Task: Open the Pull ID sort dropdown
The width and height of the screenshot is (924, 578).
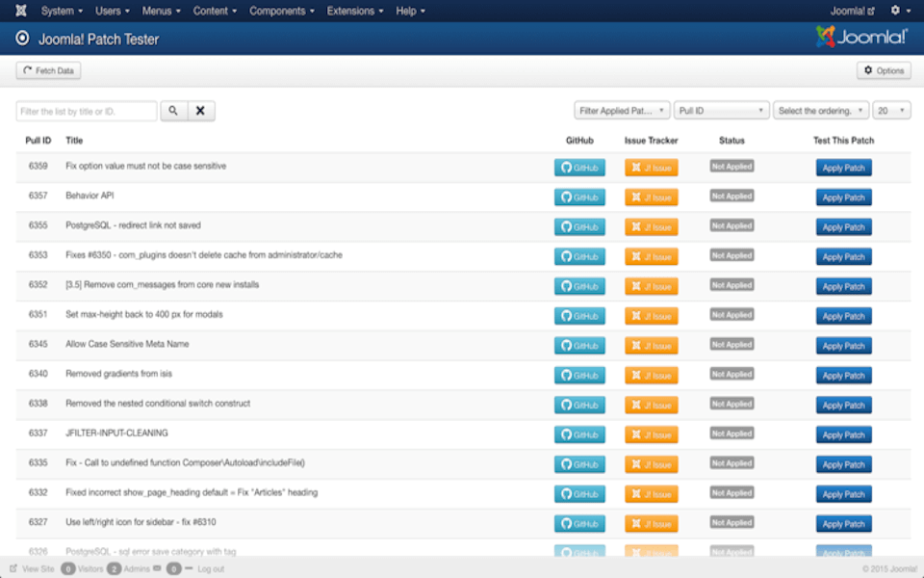Action: (721, 110)
